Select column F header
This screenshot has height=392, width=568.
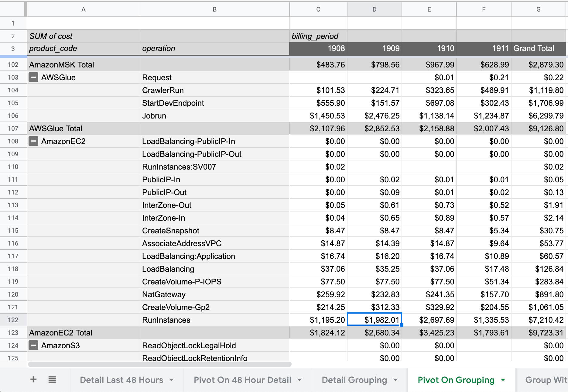point(484,9)
